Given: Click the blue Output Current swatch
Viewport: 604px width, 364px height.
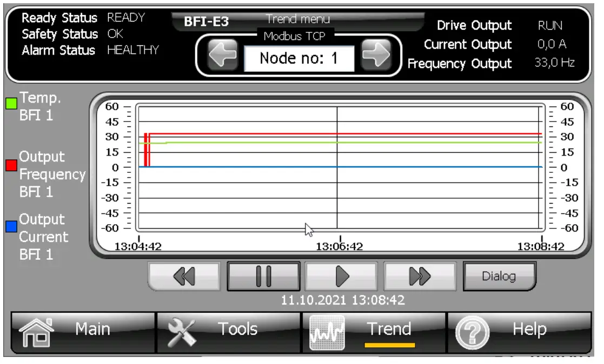Looking at the screenshot, I should (x=11, y=227).
